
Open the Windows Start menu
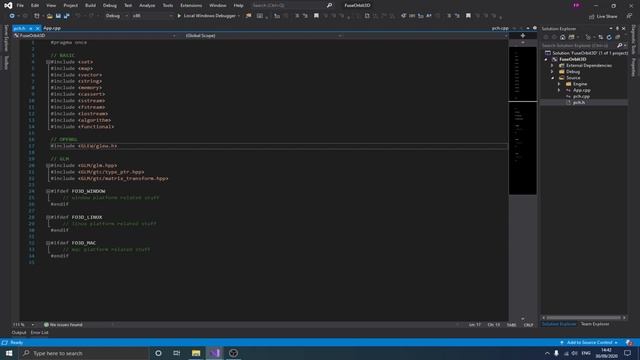click(9, 353)
